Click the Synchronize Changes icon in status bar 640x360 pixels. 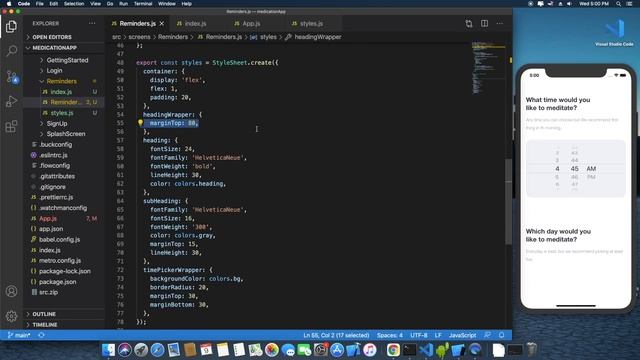41,335
